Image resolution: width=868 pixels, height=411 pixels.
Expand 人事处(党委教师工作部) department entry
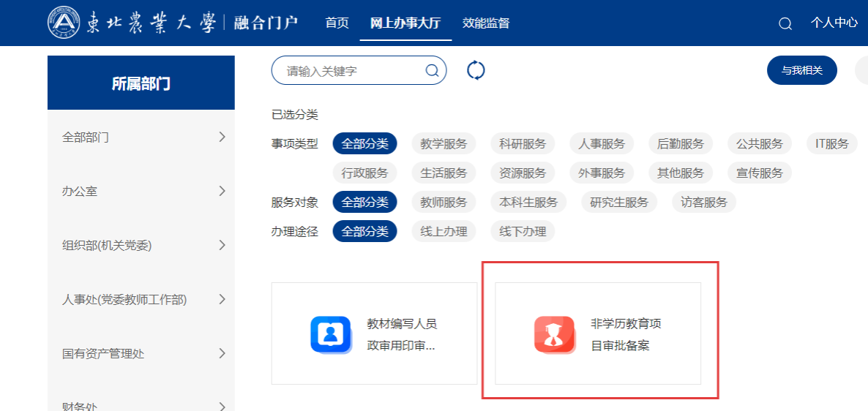[141, 299]
